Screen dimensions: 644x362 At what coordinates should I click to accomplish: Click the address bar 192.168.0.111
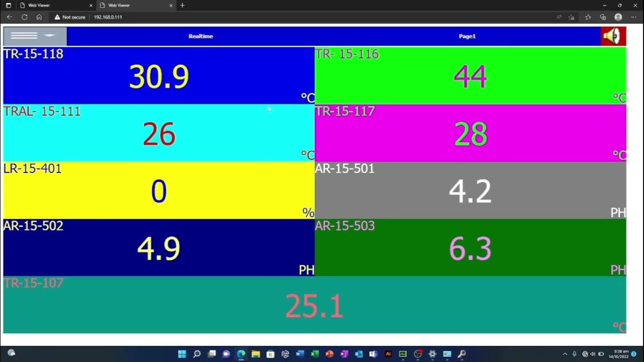click(x=108, y=17)
